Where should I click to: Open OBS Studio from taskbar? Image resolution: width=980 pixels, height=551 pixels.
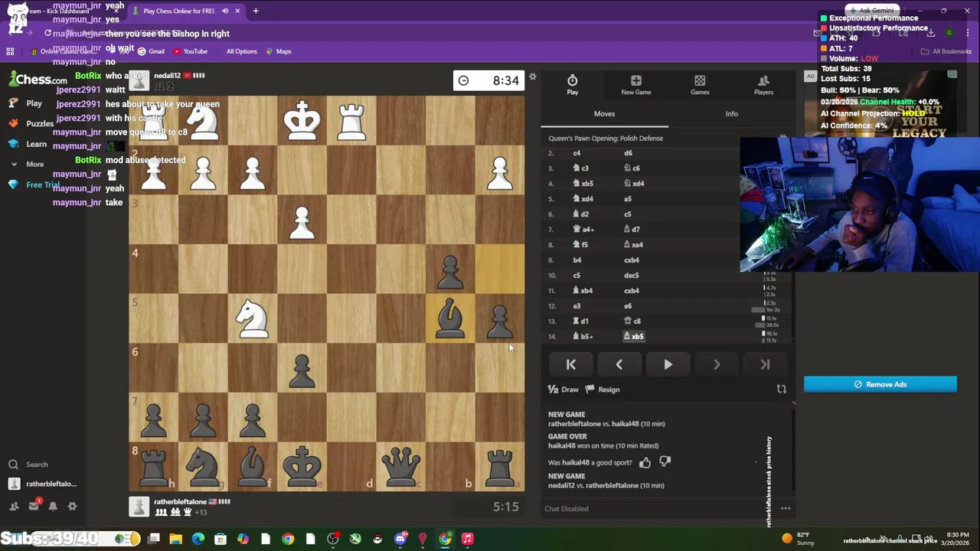pyautogui.click(x=333, y=539)
